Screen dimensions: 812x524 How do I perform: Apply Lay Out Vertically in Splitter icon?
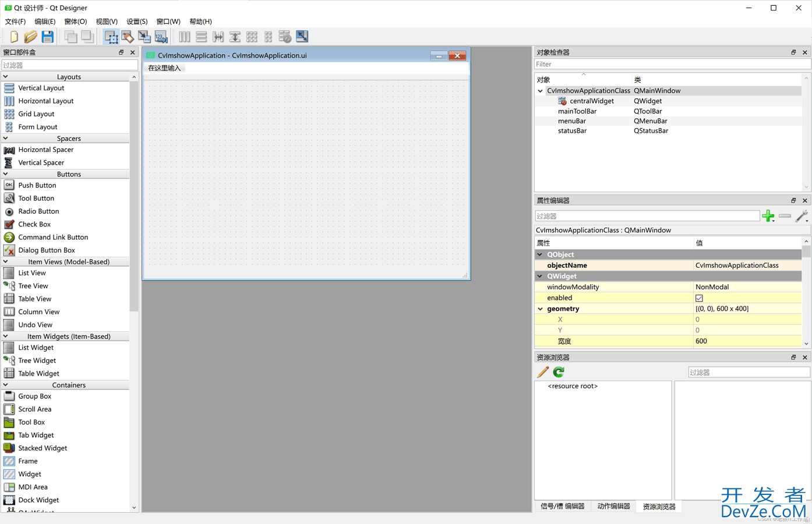pos(235,37)
